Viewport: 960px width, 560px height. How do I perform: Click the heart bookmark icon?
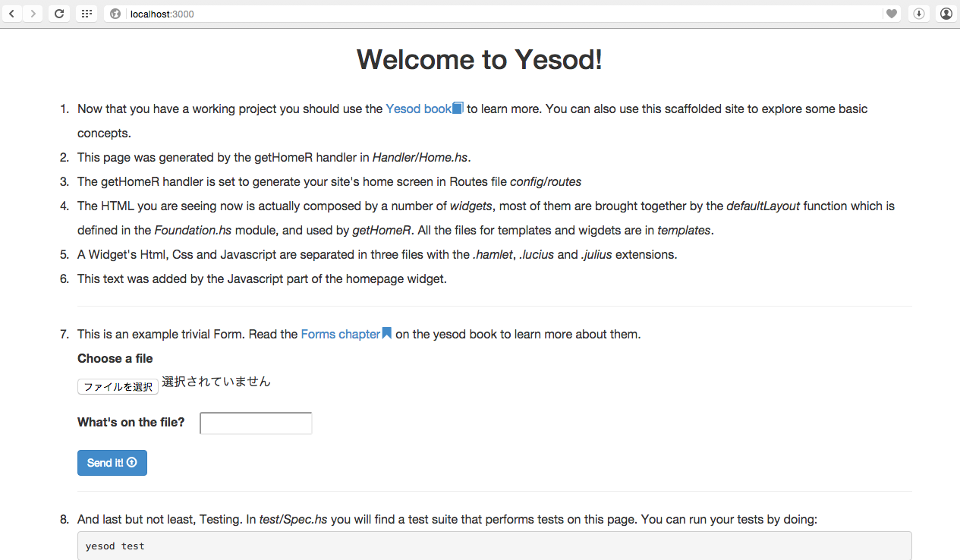click(x=892, y=13)
